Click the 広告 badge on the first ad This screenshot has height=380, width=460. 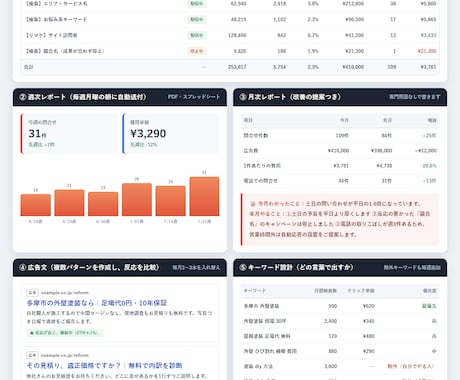tap(32, 293)
